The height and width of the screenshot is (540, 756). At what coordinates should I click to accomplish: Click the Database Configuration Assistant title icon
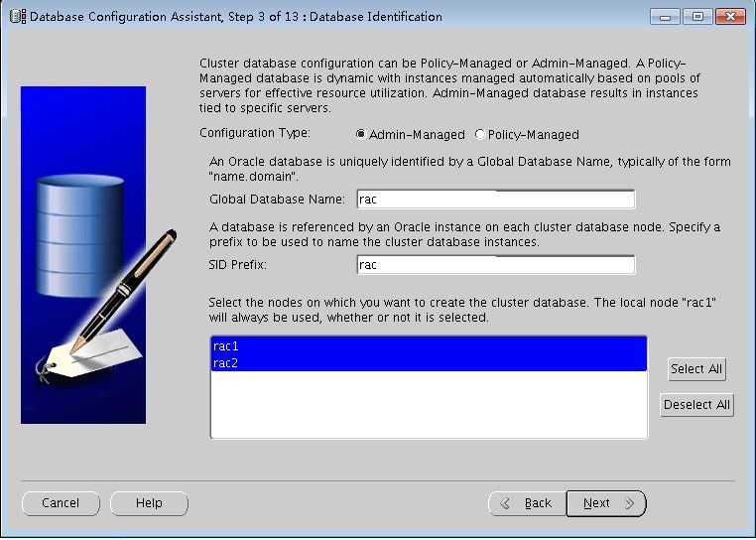(18, 17)
